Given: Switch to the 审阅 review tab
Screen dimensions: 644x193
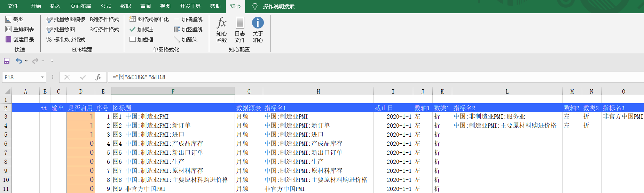Looking at the screenshot, I should coord(146,6).
